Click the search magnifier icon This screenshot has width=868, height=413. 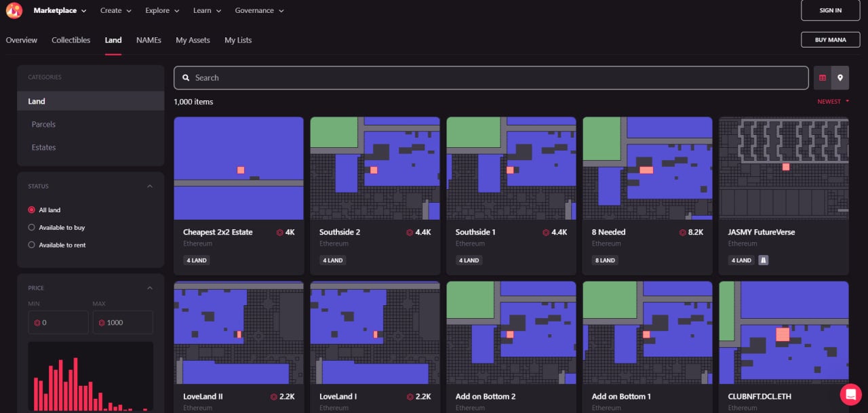186,78
